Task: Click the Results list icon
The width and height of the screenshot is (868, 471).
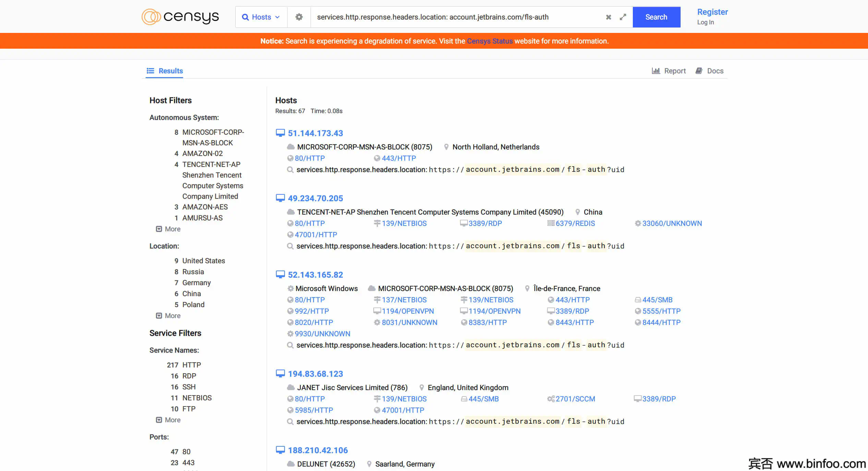Action: click(x=150, y=71)
